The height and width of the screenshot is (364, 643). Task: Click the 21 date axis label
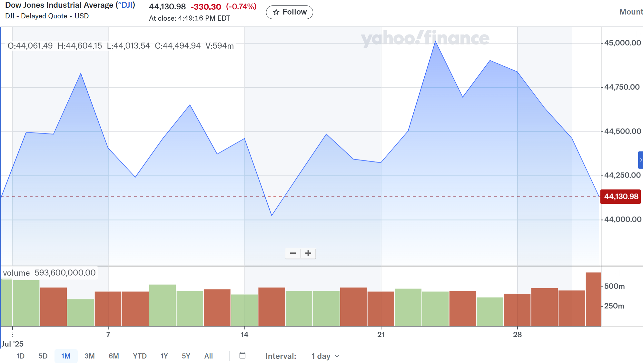point(381,335)
